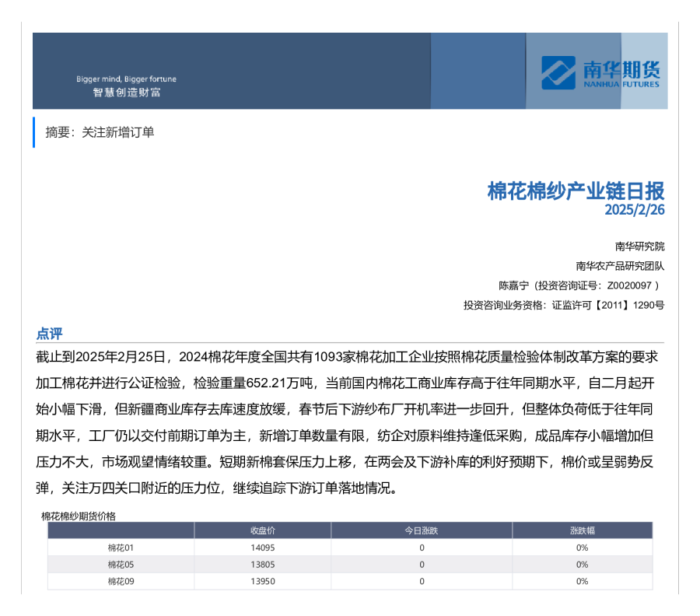This screenshot has width=700, height=616.
Task: Click analyst name 陈嘉宁 with license number
Action: coord(581,285)
